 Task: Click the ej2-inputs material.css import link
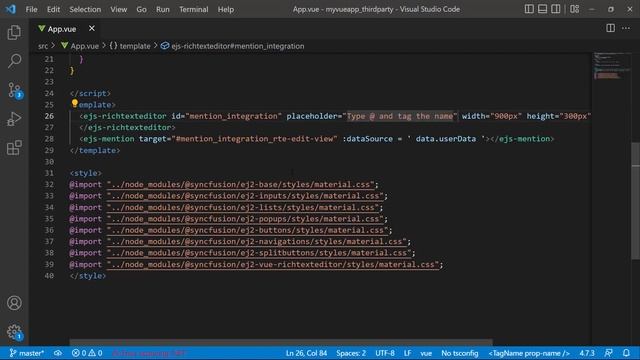tap(245, 196)
